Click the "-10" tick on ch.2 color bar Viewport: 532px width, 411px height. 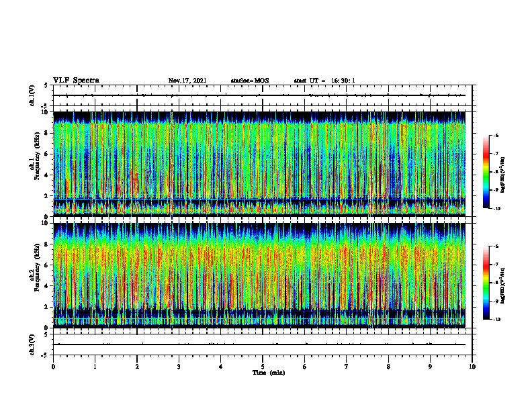(496, 320)
